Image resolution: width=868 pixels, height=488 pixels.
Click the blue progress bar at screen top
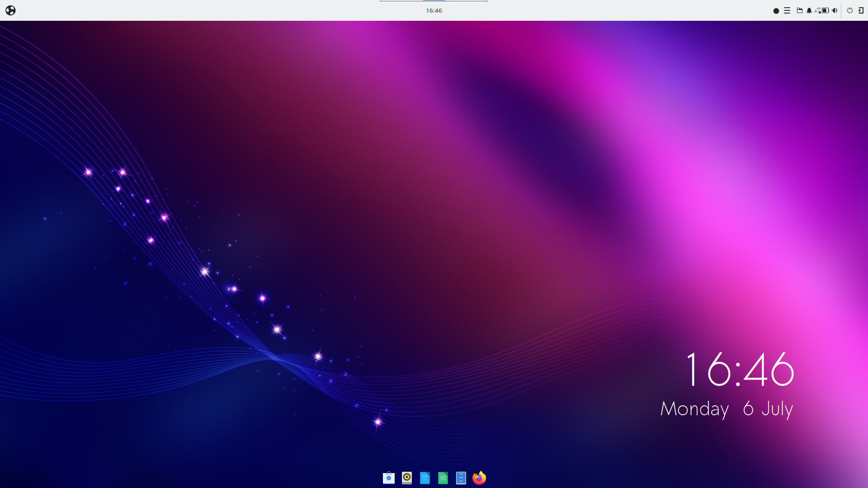pos(433,1)
